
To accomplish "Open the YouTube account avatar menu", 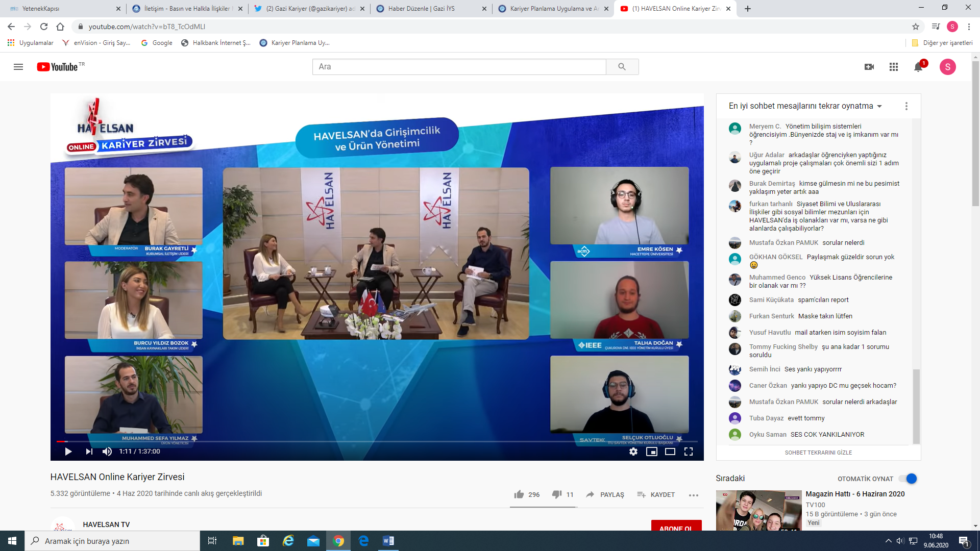I will point(948,67).
